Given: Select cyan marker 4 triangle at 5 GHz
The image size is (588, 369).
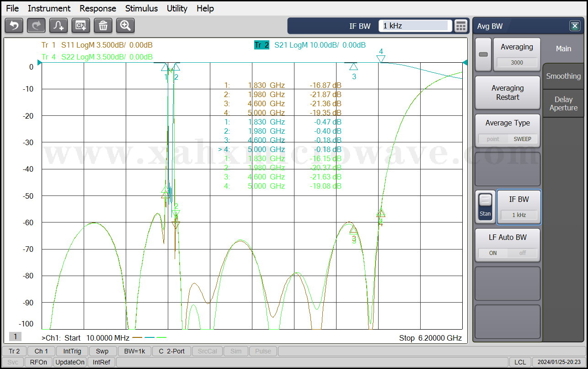Looking at the screenshot, I should (381, 59).
